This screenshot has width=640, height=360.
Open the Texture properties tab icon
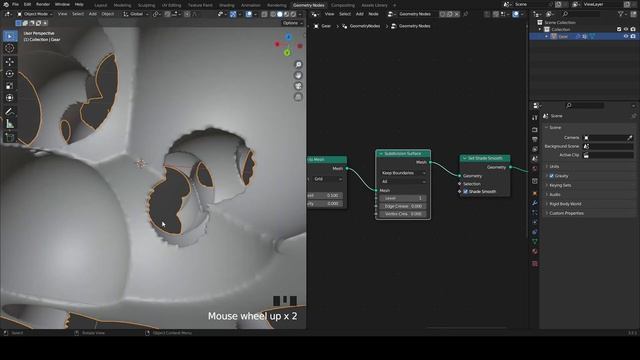(x=535, y=264)
